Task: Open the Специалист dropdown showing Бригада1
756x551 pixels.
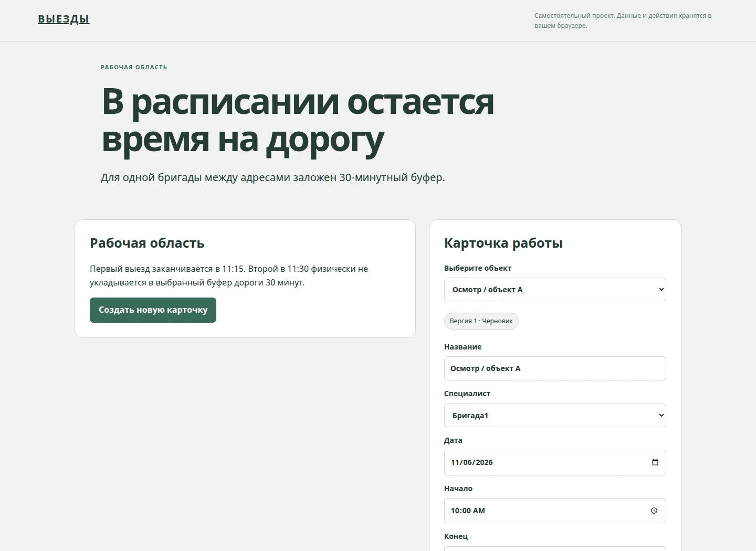Action: pyautogui.click(x=555, y=416)
